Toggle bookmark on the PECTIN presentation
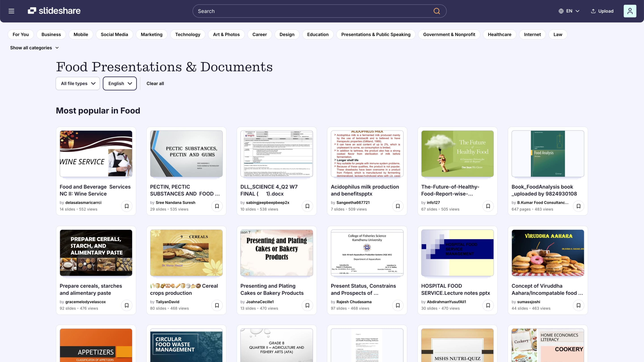Viewport: 644px width, 362px height. pyautogui.click(x=217, y=206)
